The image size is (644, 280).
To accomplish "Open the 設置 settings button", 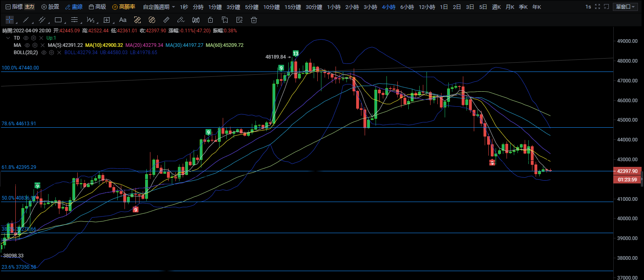I will click(x=50, y=7).
